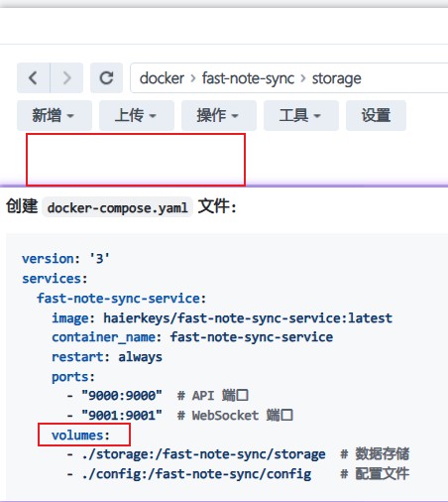
Task: Click the volumes: key
Action: [80, 436]
